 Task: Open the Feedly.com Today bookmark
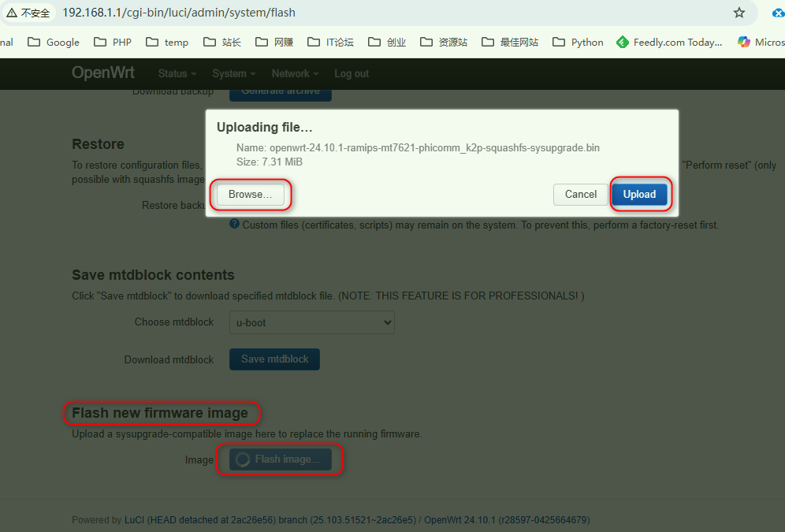[x=669, y=43]
